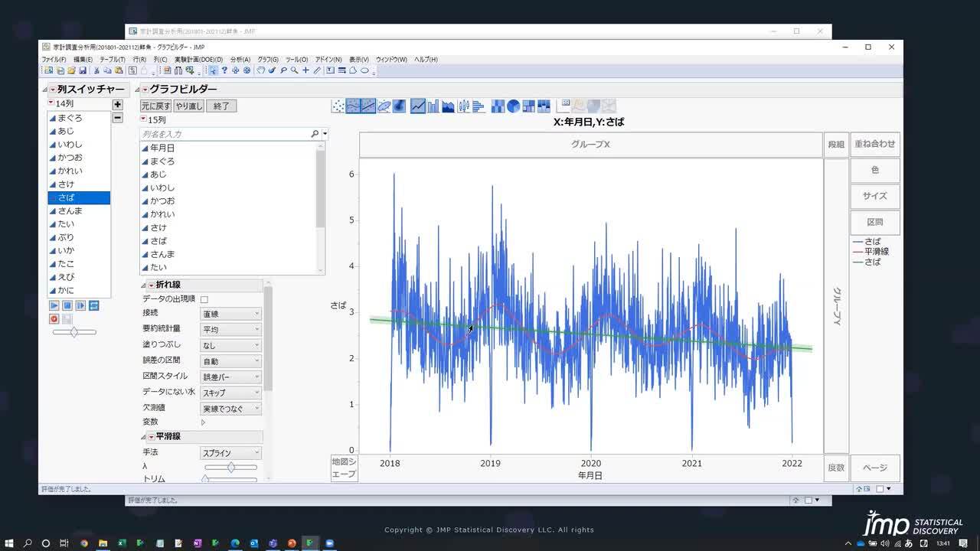The width and height of the screenshot is (980, 551).
Task: Open the テーブル(T) menu
Action: [x=113, y=59]
